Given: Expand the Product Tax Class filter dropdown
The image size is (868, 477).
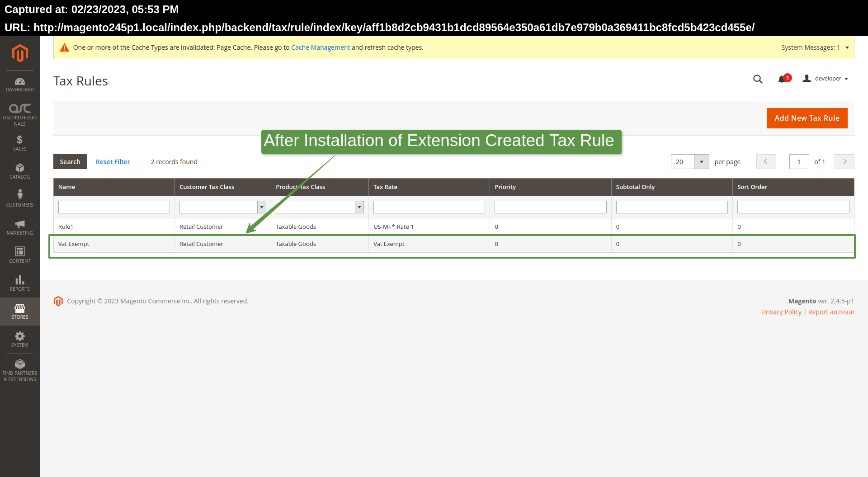Looking at the screenshot, I should point(359,207).
